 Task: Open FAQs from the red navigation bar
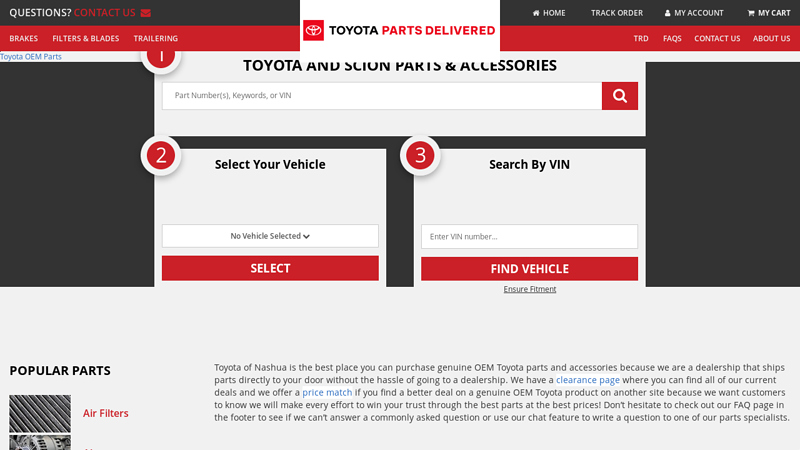tap(672, 38)
